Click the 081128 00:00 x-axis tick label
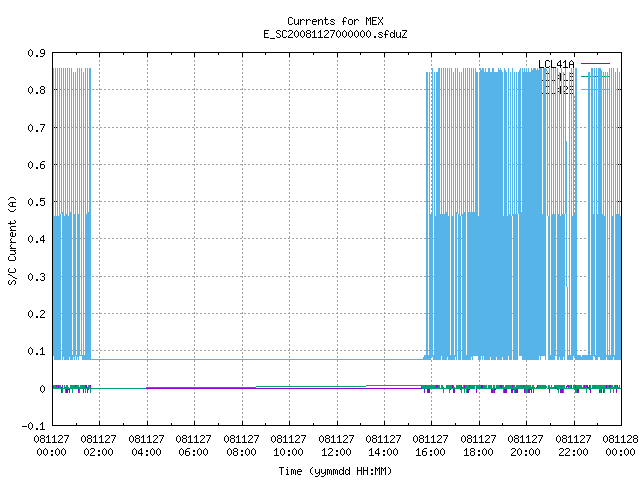The height and width of the screenshot is (480, 640). pos(620,446)
